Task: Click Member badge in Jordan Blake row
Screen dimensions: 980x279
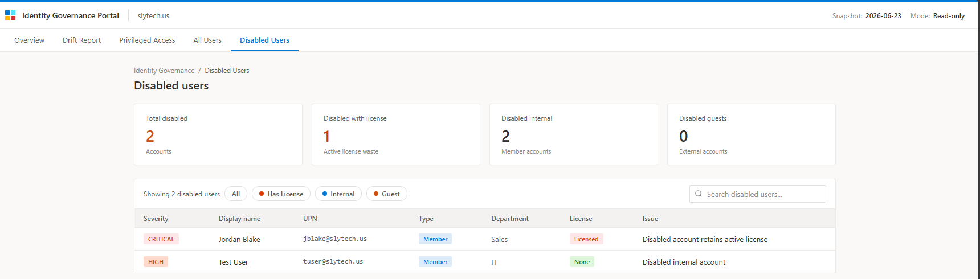Action: 435,239
